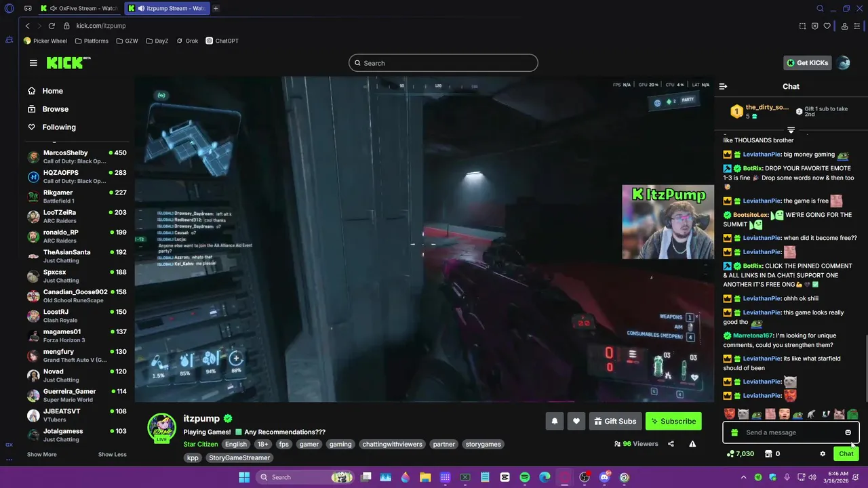
Task: Open the DayZ bookmark folder
Action: click(x=157, y=41)
